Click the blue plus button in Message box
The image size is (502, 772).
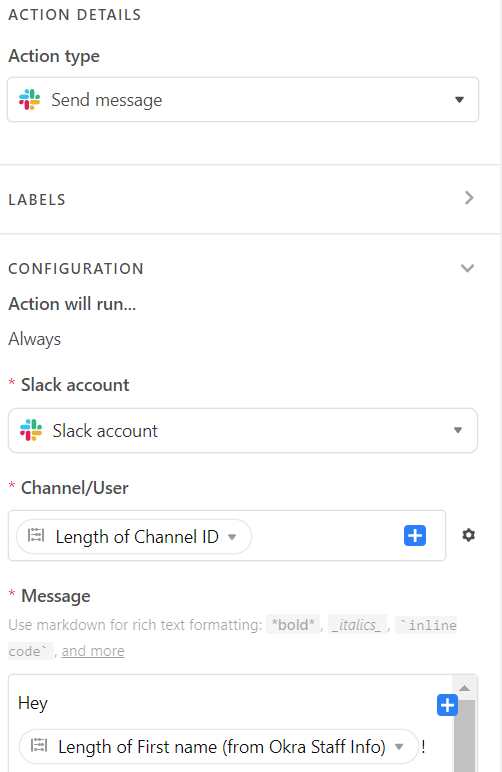447,706
